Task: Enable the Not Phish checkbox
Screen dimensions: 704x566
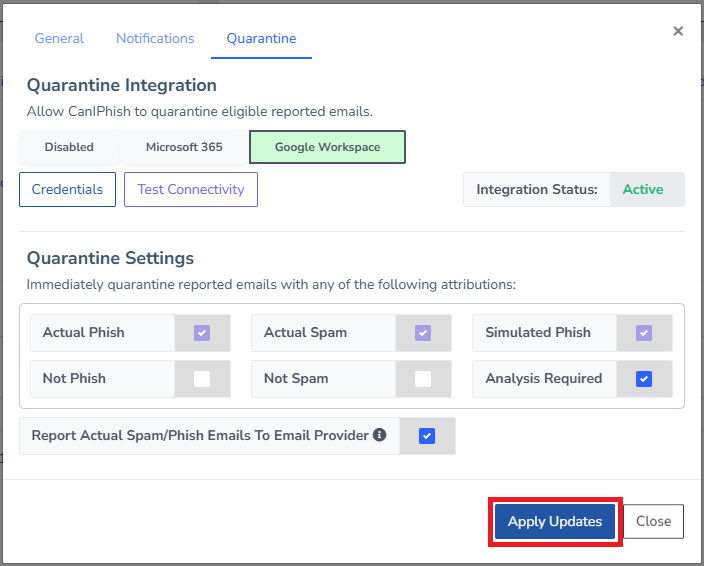Action: (202, 379)
